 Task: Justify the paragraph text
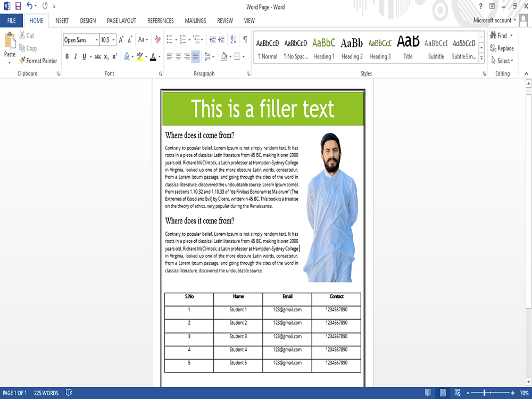pos(195,57)
